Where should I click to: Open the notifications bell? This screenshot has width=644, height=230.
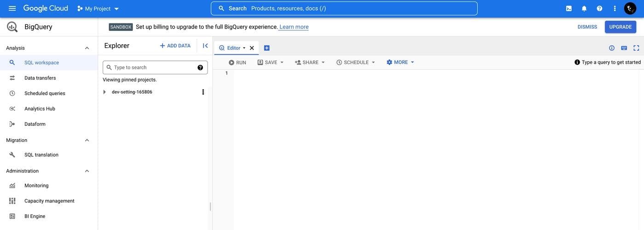tap(584, 8)
